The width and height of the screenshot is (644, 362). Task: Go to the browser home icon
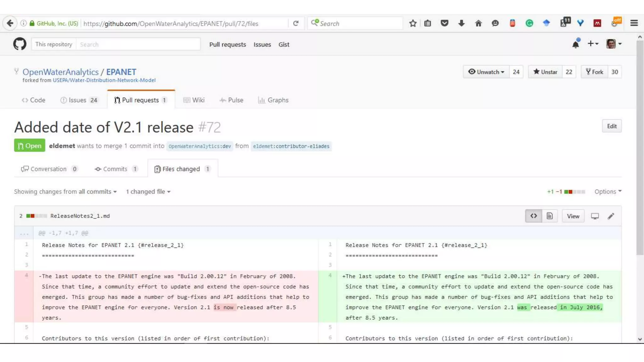478,23
